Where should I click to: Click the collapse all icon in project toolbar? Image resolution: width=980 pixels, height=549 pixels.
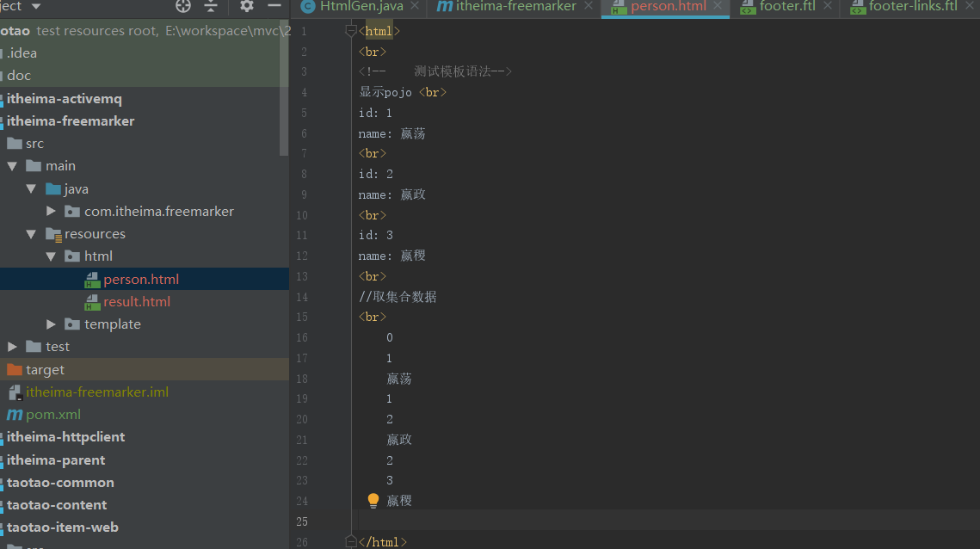(x=211, y=6)
